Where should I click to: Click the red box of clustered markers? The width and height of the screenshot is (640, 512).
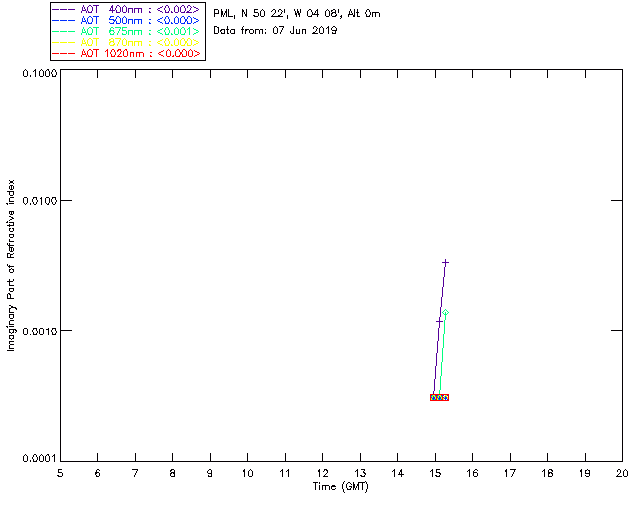click(439, 397)
